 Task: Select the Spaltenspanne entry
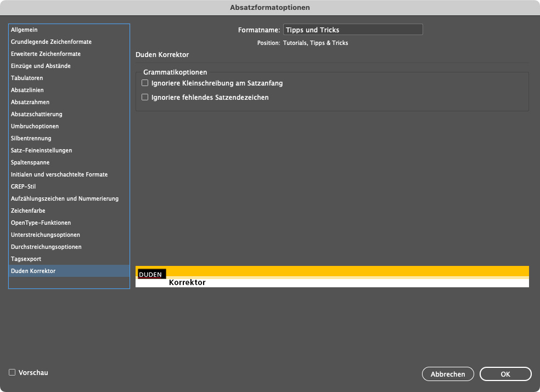pos(69,162)
